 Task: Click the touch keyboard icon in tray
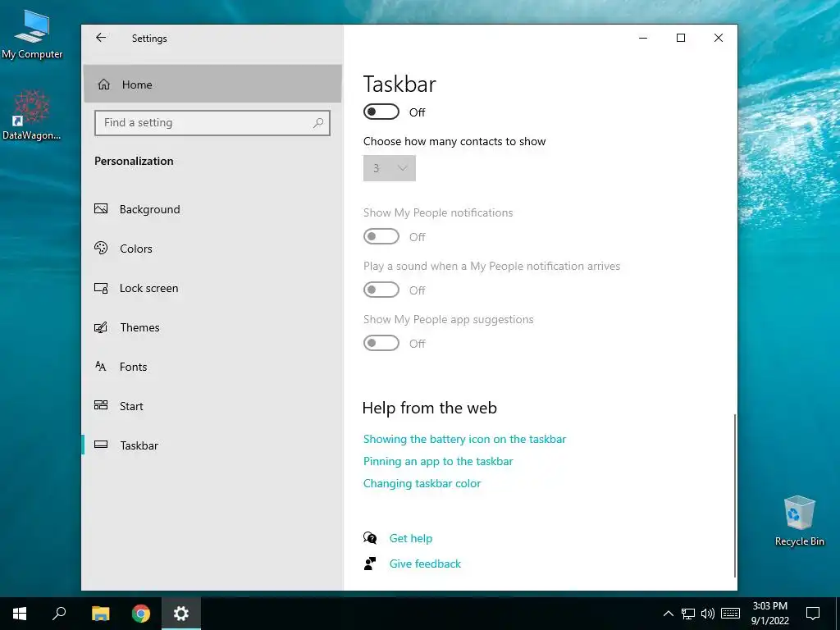[731, 614]
